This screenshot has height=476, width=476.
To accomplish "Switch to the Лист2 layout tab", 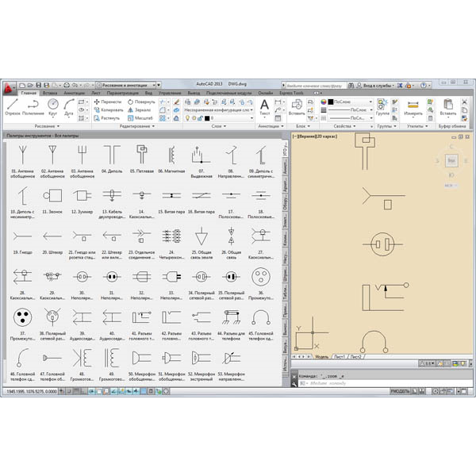I will (x=355, y=357).
